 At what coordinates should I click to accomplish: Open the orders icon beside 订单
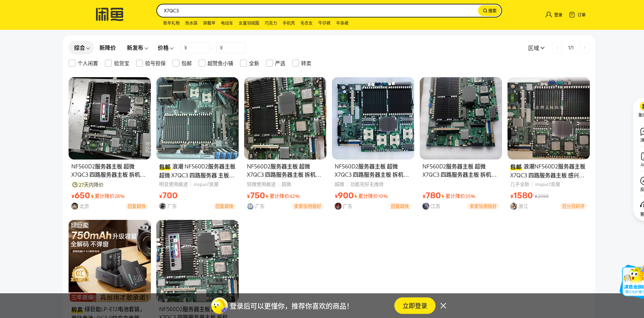point(572,15)
